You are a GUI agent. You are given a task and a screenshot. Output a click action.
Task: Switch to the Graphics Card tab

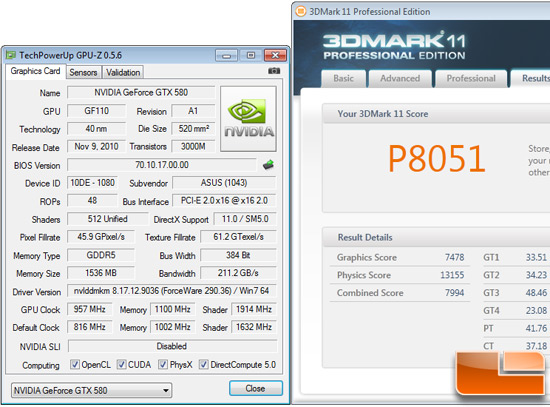[35, 71]
